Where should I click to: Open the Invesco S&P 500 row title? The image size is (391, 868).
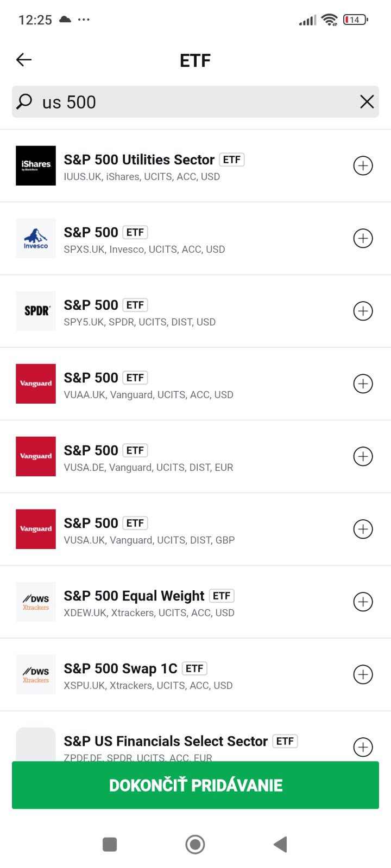point(91,232)
